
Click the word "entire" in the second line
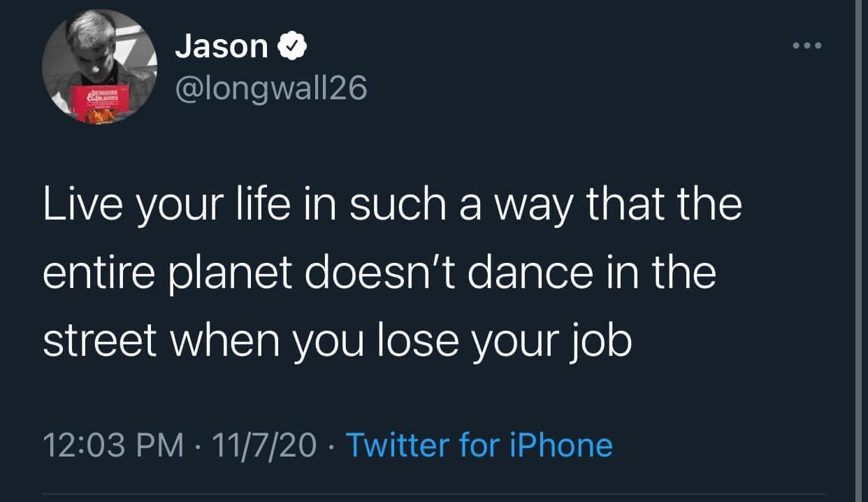coord(97,273)
